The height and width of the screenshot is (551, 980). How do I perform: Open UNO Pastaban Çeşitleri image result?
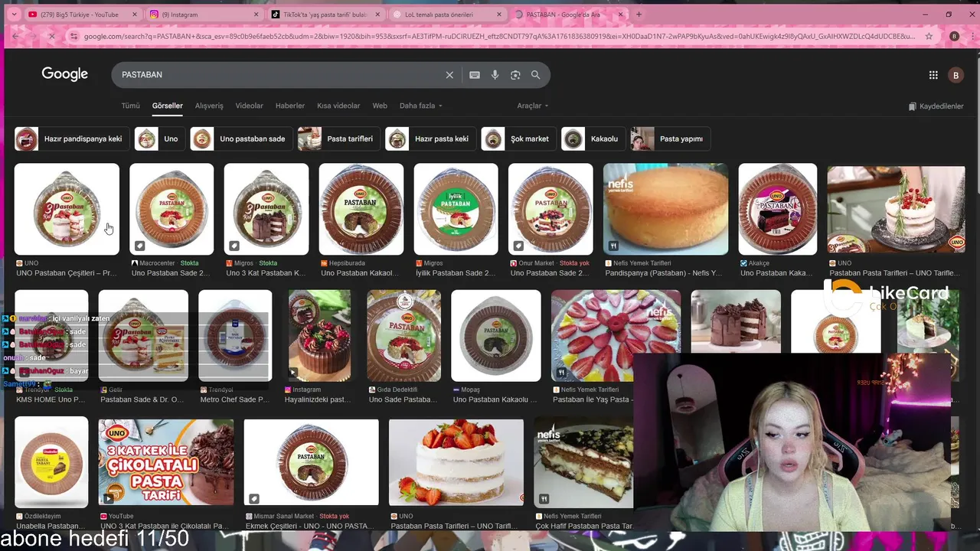click(67, 209)
